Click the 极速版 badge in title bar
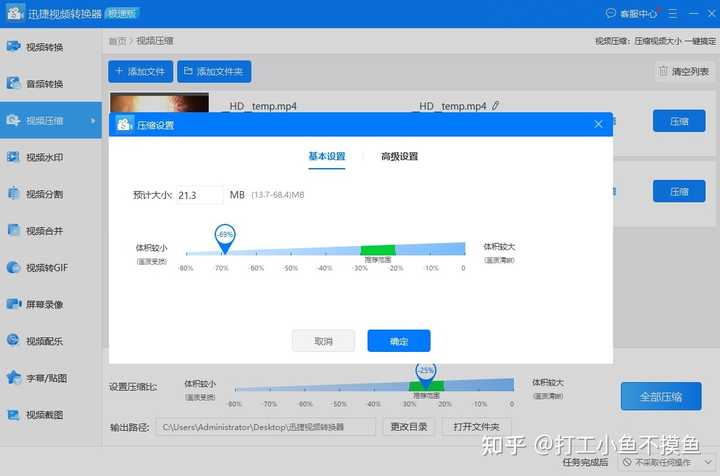The width and height of the screenshot is (720, 476). click(x=122, y=13)
